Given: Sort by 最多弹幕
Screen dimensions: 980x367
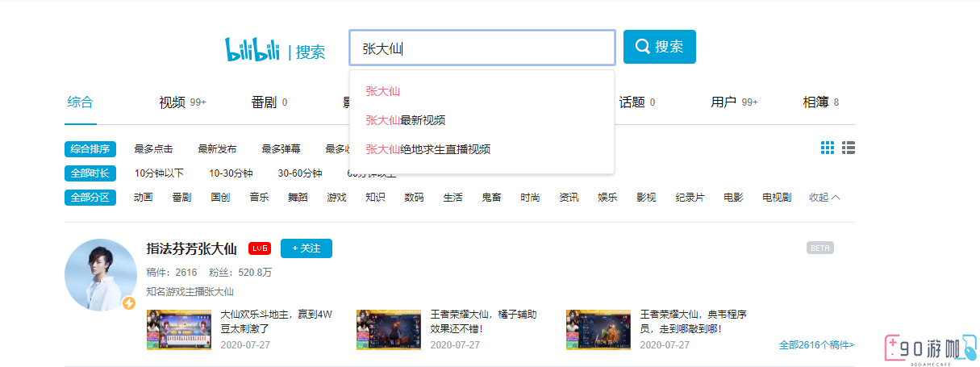Looking at the screenshot, I should click(281, 149).
